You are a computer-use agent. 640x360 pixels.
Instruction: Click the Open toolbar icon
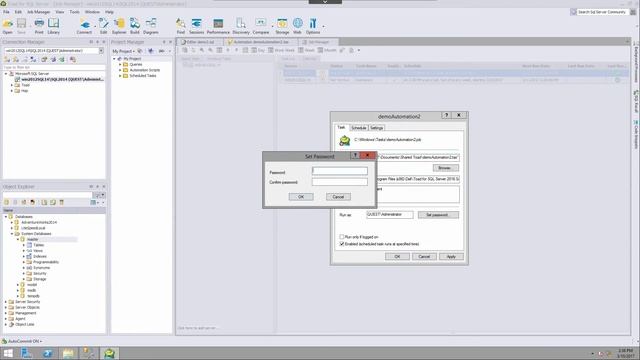coord(7,26)
